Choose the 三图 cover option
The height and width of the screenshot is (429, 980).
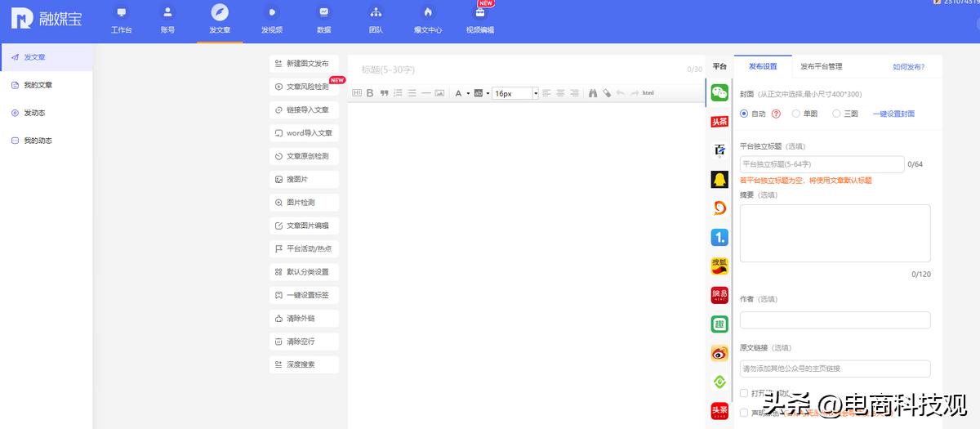(x=836, y=114)
